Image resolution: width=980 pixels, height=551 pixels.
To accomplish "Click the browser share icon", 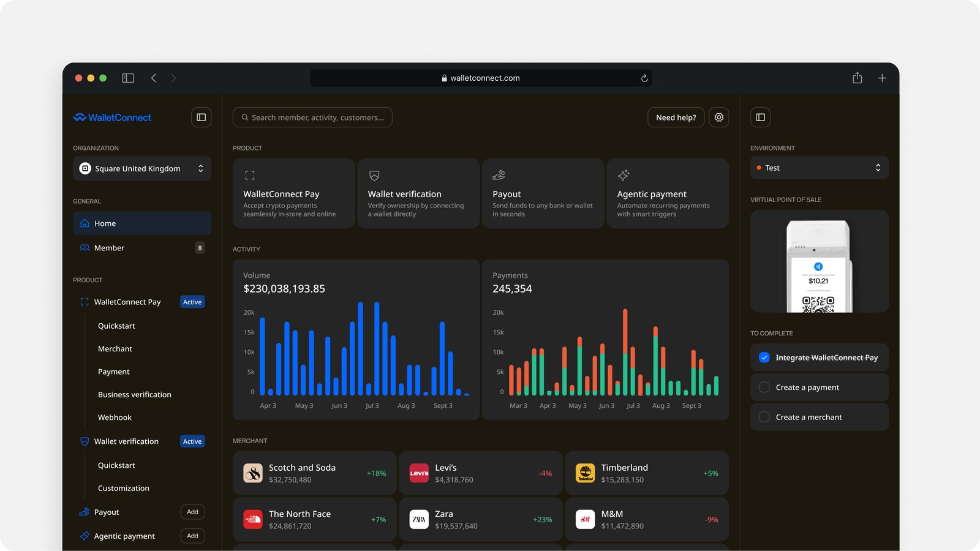I will (x=858, y=78).
